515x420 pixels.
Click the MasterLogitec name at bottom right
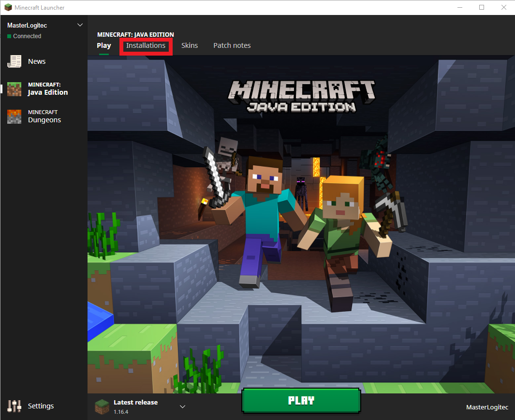(487, 407)
